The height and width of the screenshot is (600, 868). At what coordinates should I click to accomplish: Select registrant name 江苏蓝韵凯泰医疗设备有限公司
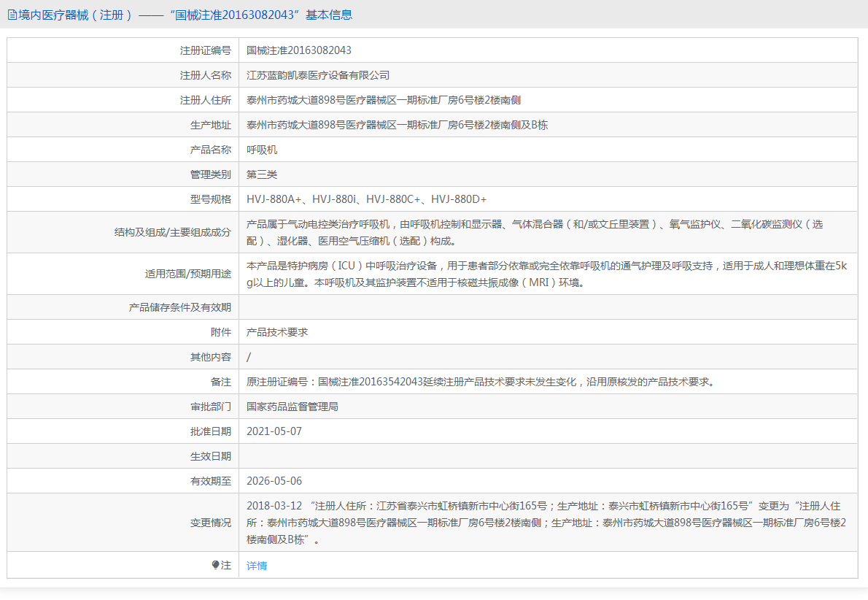coord(318,75)
